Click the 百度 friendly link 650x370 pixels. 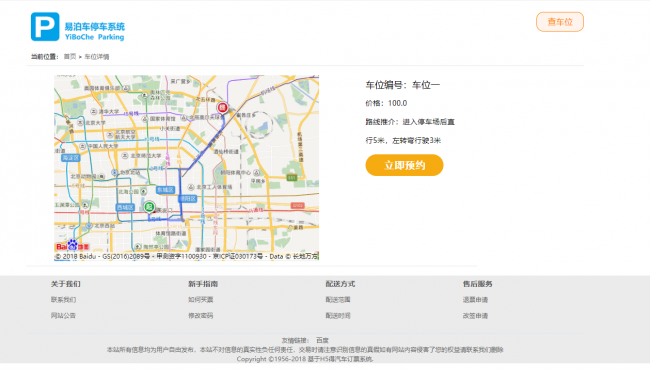[x=322, y=341]
